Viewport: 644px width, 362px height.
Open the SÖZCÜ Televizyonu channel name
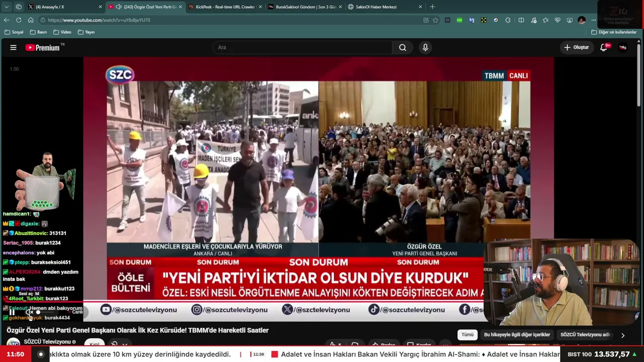[x=47, y=342]
